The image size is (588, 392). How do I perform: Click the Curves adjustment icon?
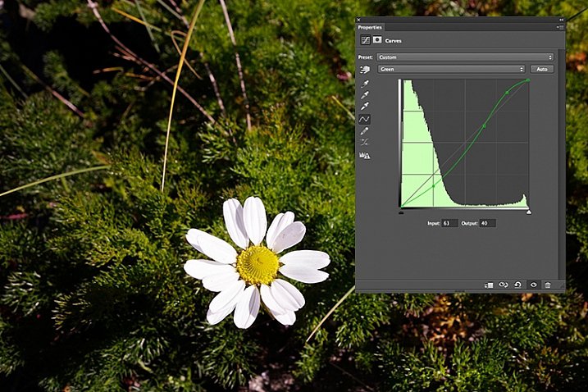click(365, 39)
